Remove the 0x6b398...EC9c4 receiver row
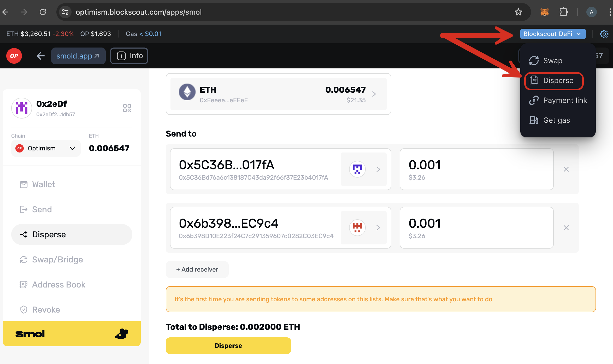The image size is (613, 364). pos(566,228)
